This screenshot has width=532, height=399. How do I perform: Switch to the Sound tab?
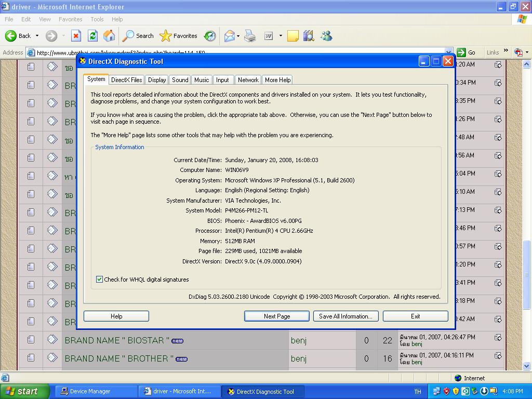180,80
